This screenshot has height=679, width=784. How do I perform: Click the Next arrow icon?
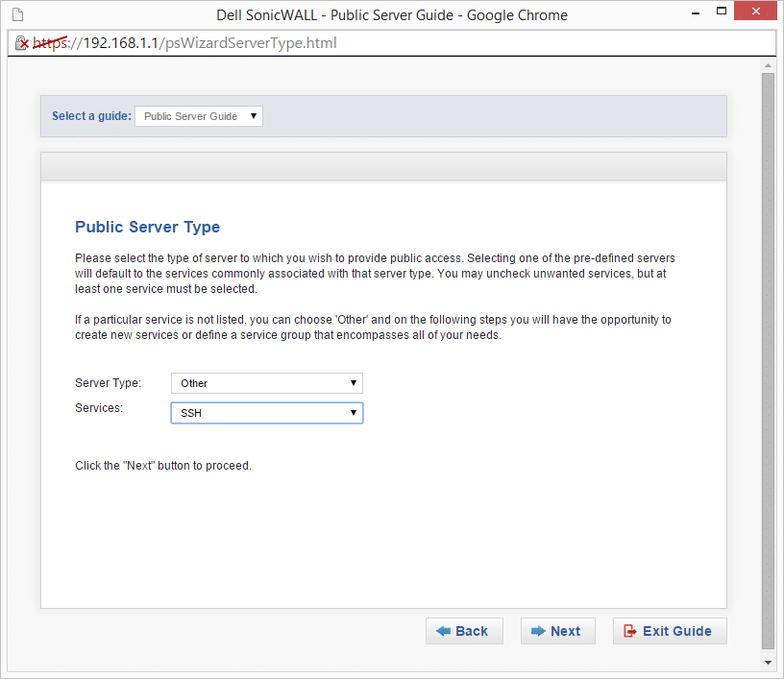tap(538, 631)
